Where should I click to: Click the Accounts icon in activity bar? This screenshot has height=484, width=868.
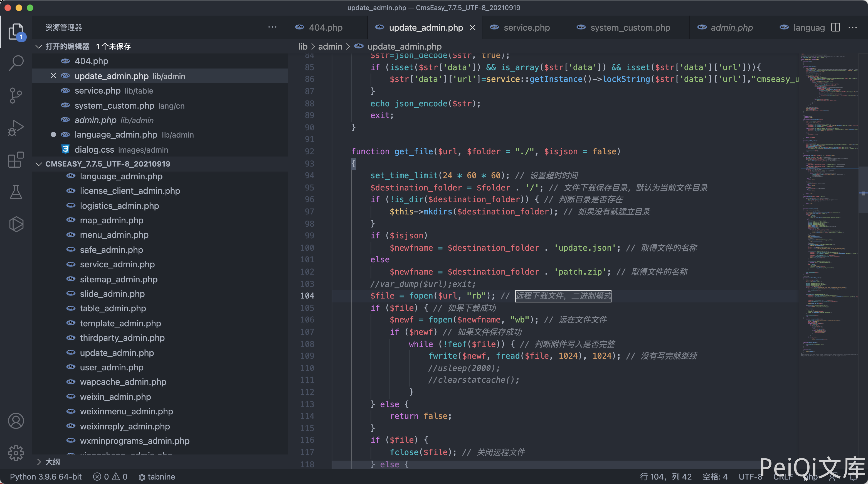pos(16,421)
